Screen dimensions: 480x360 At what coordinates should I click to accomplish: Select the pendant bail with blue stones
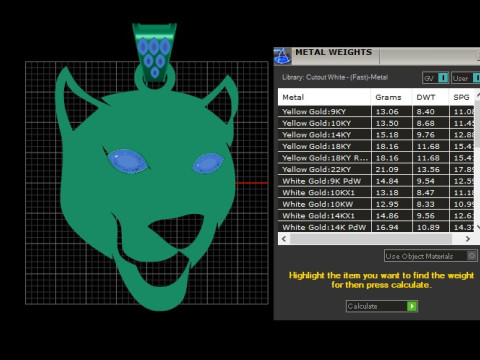pos(154,52)
